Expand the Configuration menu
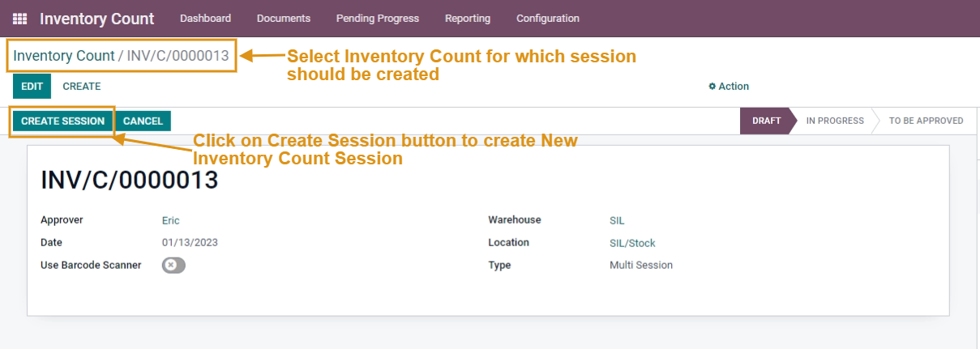 548,19
